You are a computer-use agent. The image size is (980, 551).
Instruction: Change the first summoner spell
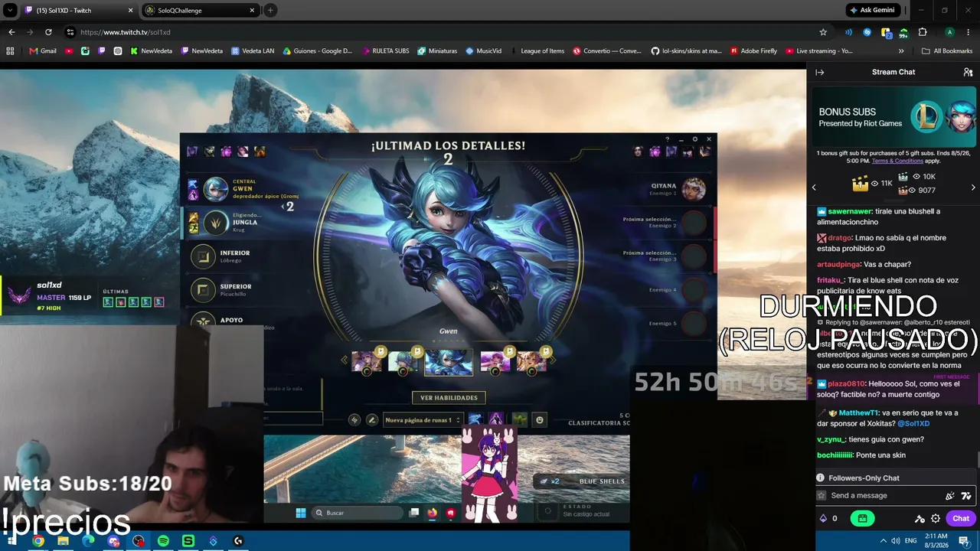475,419
